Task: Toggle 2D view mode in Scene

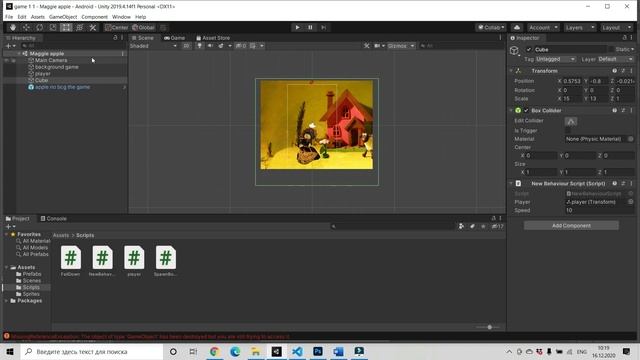Action: [187, 46]
